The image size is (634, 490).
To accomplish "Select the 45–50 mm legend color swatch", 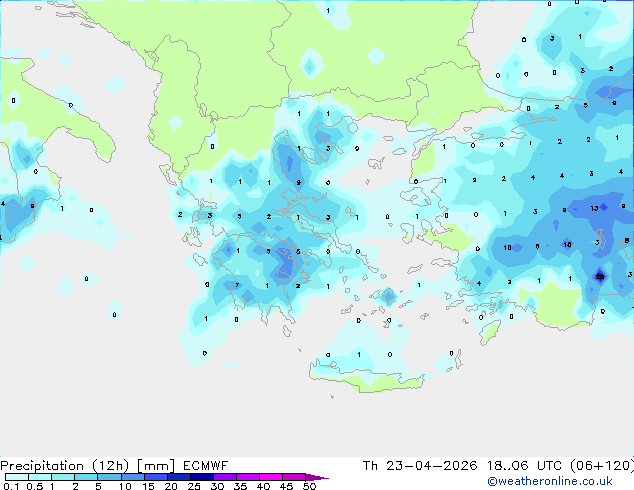I will click(294, 477).
